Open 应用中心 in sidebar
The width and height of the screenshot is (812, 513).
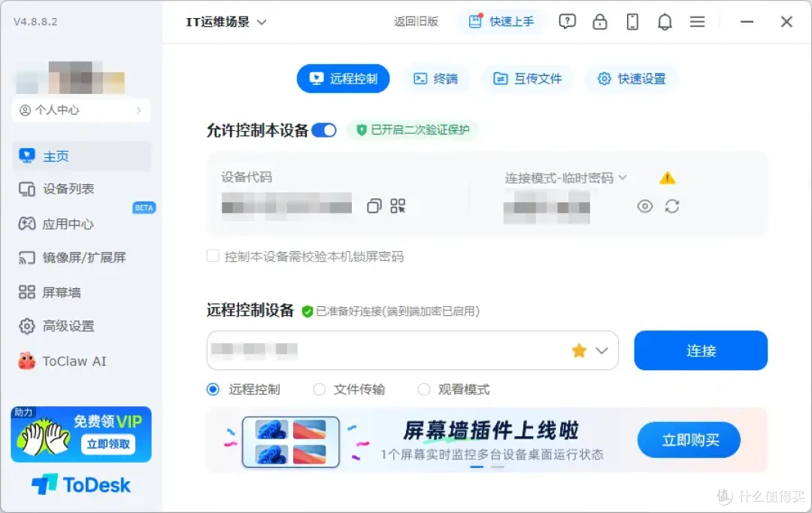(x=82, y=224)
